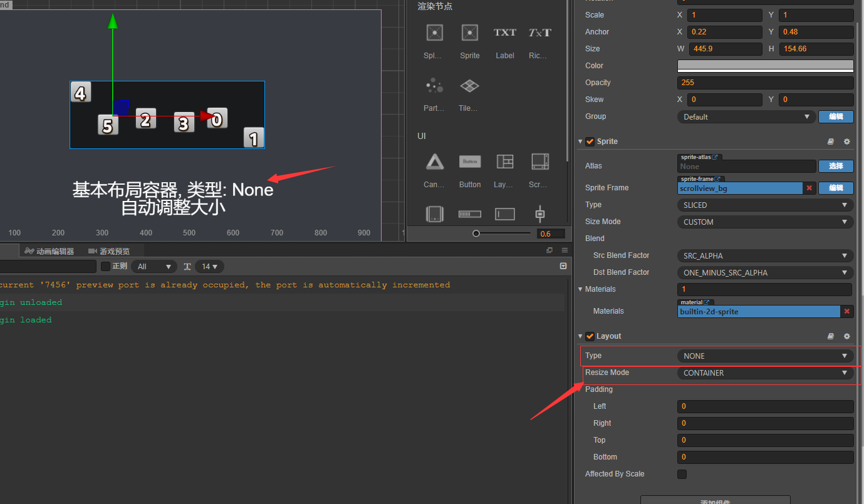864x504 pixels.
Task: Enable Affected By Scale checkbox
Action: click(682, 474)
